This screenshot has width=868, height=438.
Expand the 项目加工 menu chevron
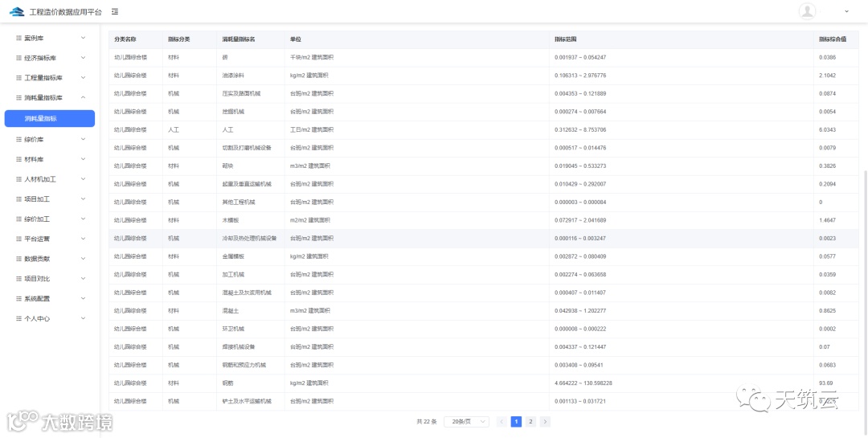(x=83, y=199)
